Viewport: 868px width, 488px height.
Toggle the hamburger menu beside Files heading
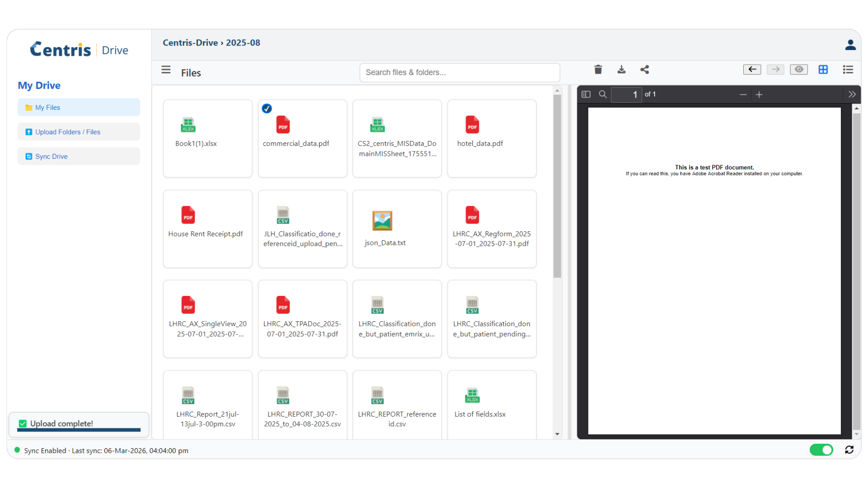[x=166, y=70]
